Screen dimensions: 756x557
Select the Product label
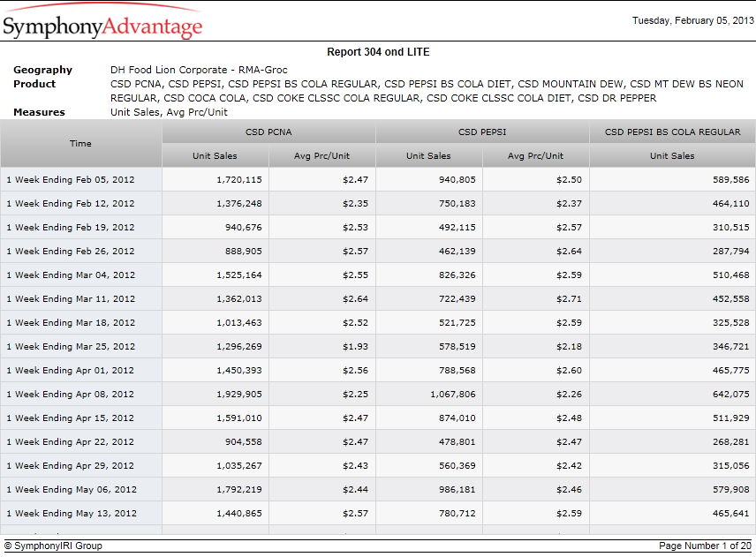(34, 84)
